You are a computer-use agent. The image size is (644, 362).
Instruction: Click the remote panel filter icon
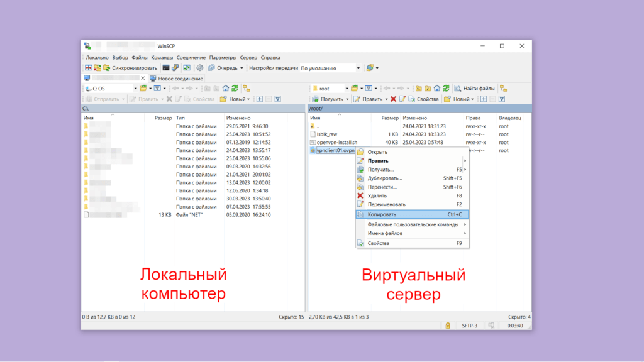pyautogui.click(x=369, y=89)
